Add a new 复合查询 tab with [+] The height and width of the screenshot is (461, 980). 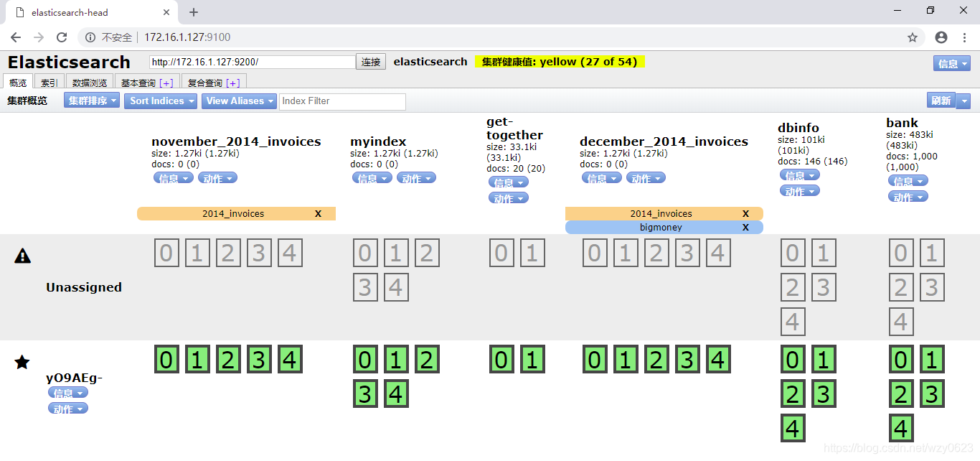coord(232,83)
